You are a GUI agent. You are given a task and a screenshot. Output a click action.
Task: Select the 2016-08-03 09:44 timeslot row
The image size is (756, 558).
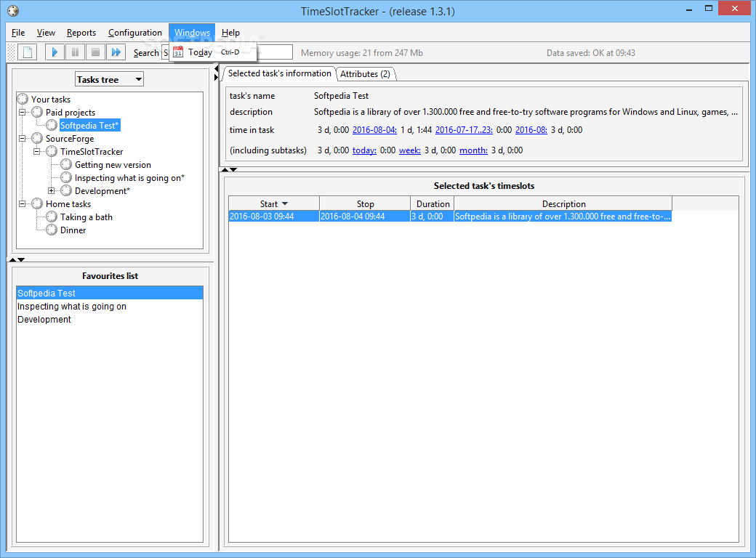(450, 217)
